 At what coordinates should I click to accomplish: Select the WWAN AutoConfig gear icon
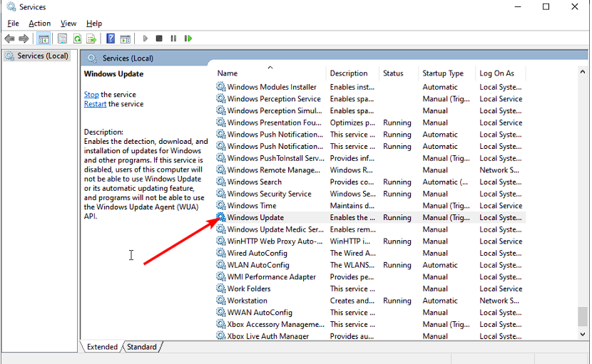(221, 312)
